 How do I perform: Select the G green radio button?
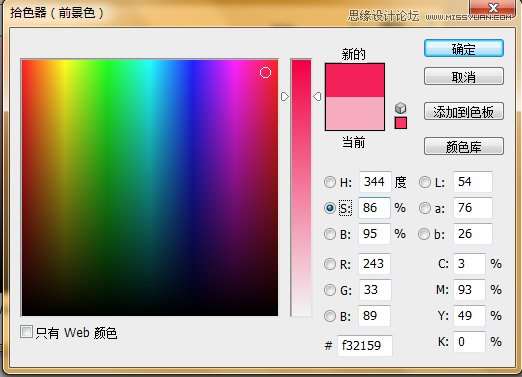pos(330,290)
